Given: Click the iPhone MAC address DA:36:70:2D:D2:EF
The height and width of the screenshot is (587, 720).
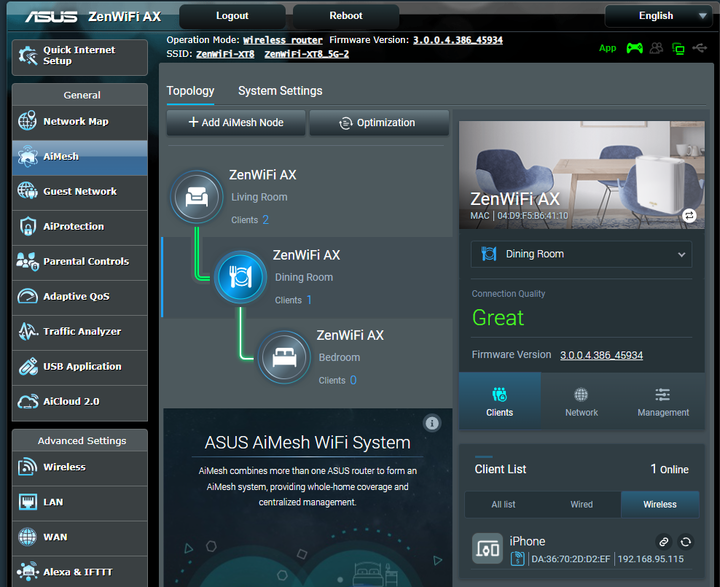Looking at the screenshot, I should tap(570, 559).
